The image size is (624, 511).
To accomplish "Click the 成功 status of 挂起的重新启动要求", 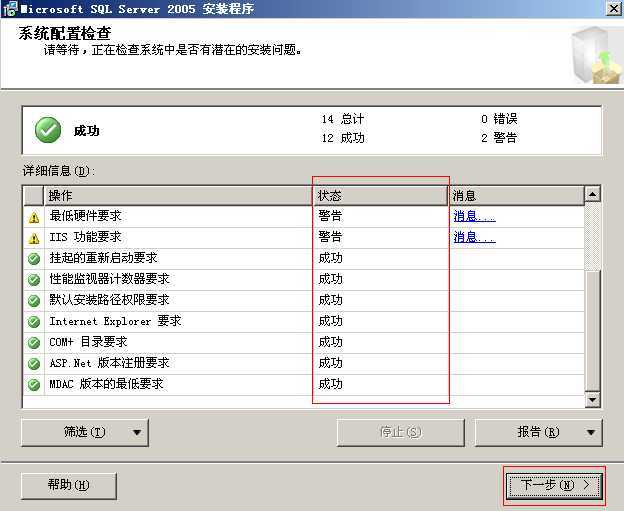I will [330, 258].
